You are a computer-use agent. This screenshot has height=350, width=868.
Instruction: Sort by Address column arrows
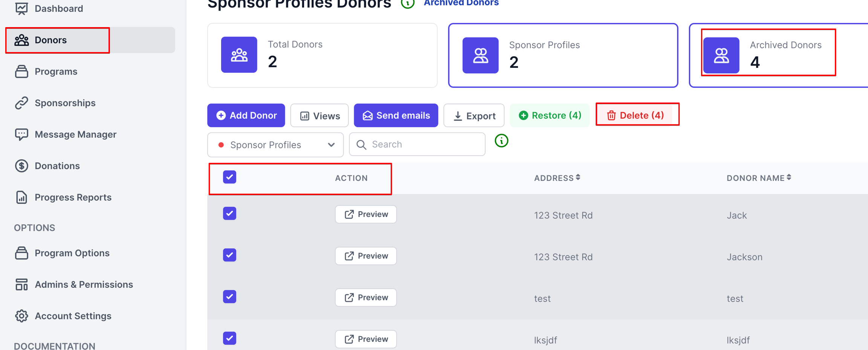(x=578, y=177)
